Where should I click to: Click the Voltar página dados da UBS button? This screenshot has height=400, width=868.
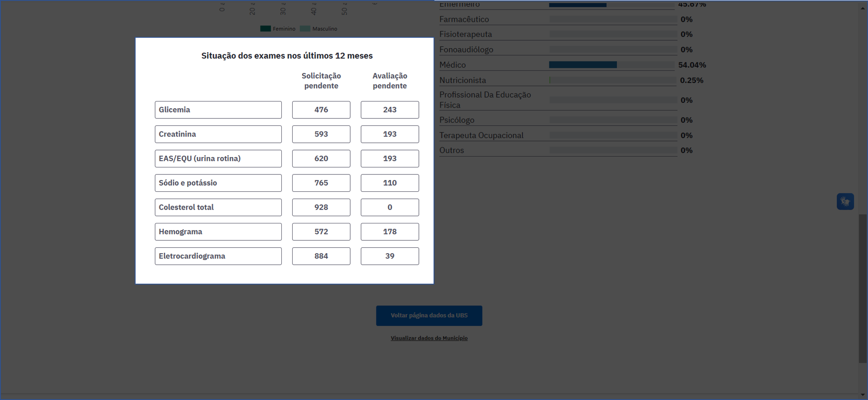pyautogui.click(x=429, y=315)
